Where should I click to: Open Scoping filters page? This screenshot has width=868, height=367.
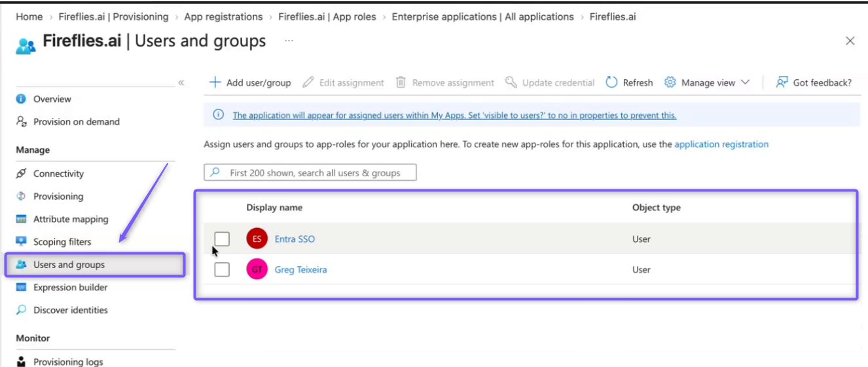pos(62,242)
